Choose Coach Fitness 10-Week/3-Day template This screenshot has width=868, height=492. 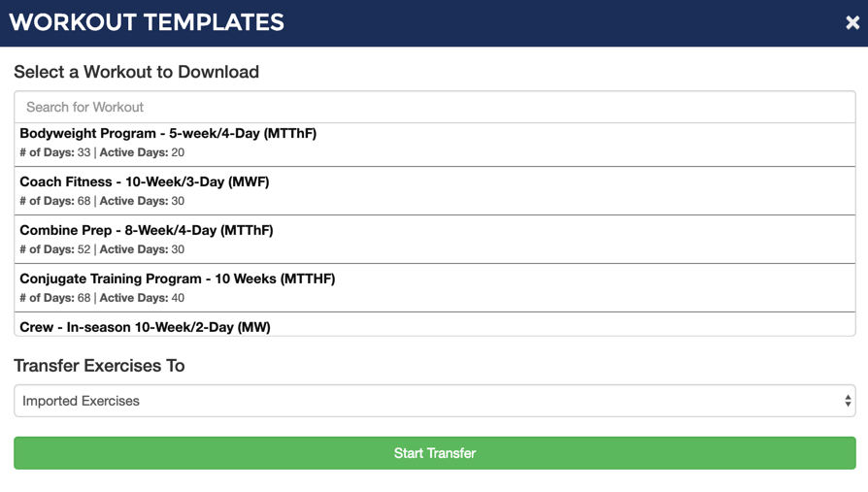[435, 191]
